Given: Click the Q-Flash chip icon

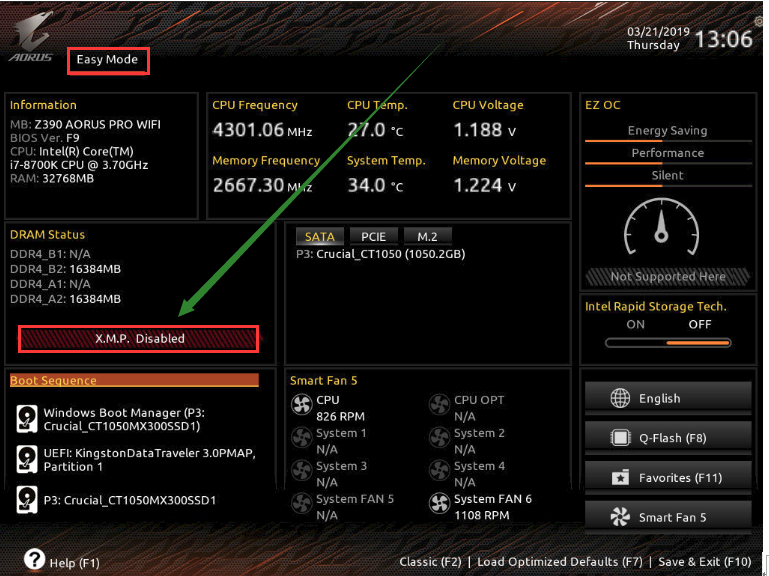Looking at the screenshot, I should point(620,438).
